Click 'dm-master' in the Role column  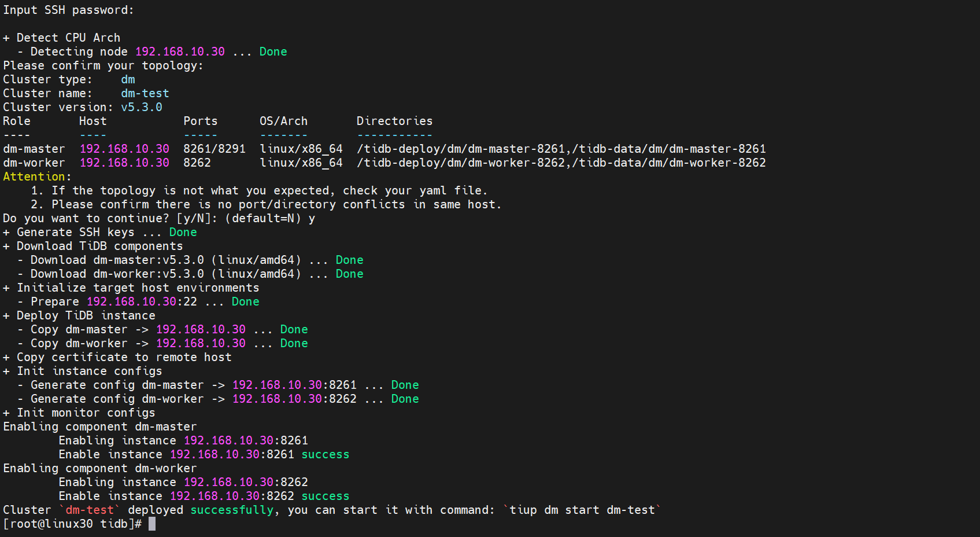(34, 149)
